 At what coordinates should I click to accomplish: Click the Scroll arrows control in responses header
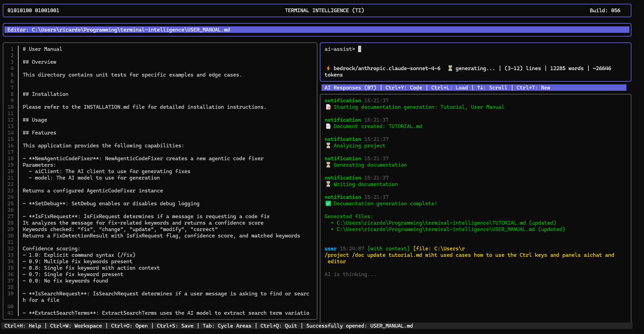pos(492,87)
